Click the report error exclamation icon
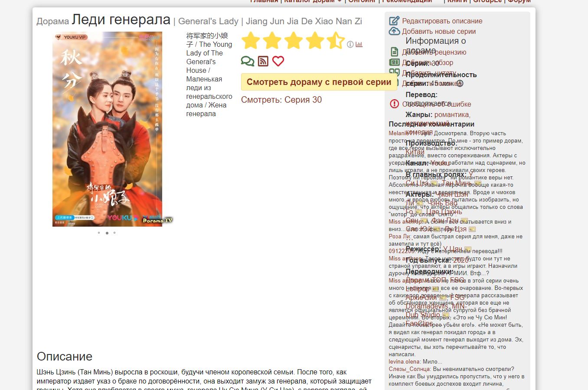 394,104
